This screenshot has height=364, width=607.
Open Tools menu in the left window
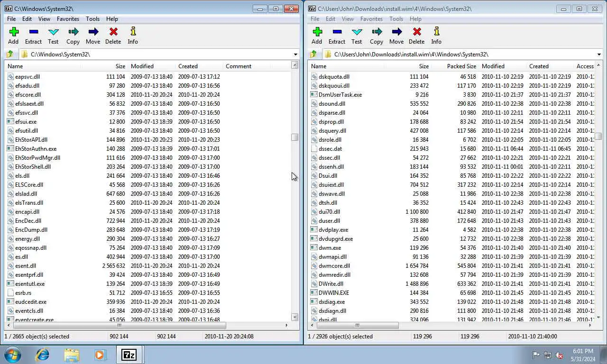coord(93,19)
